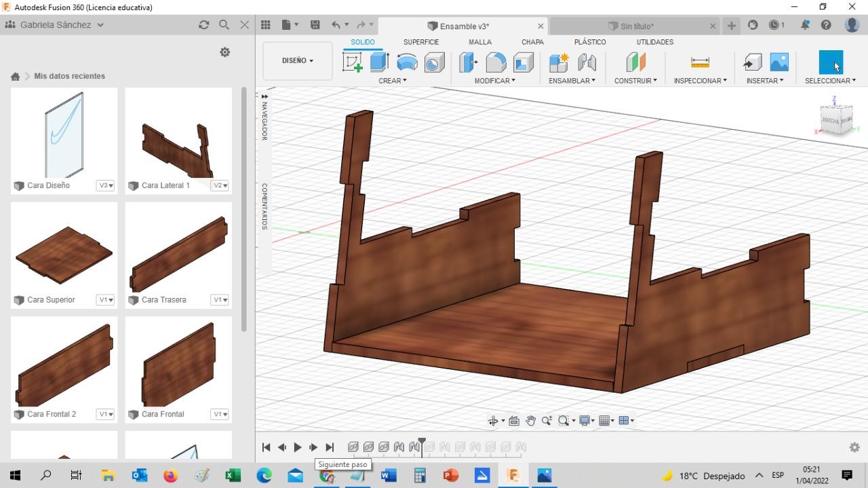The height and width of the screenshot is (488, 868).
Task: Open Excel from the Windows taskbar
Action: pyautogui.click(x=233, y=476)
